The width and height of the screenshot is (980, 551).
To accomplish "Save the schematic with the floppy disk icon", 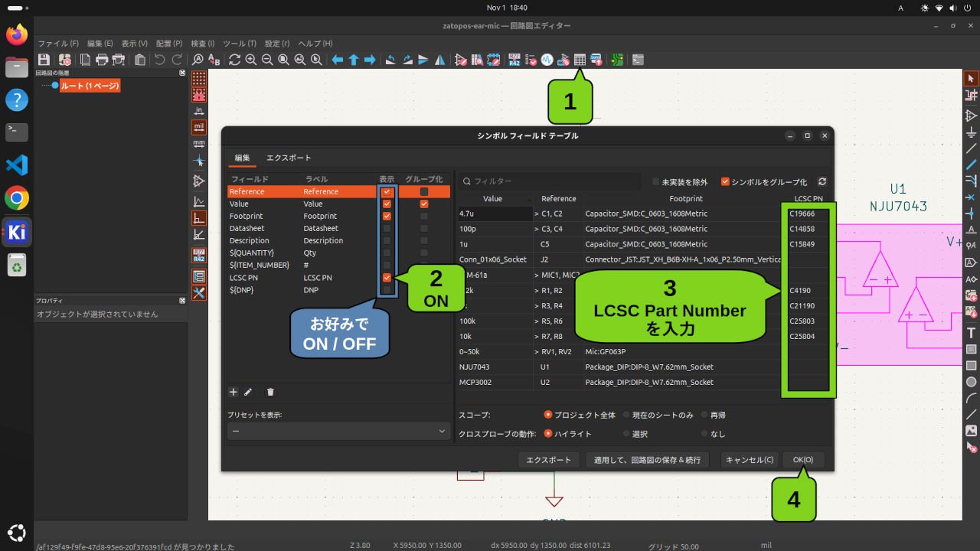I will coord(44,59).
